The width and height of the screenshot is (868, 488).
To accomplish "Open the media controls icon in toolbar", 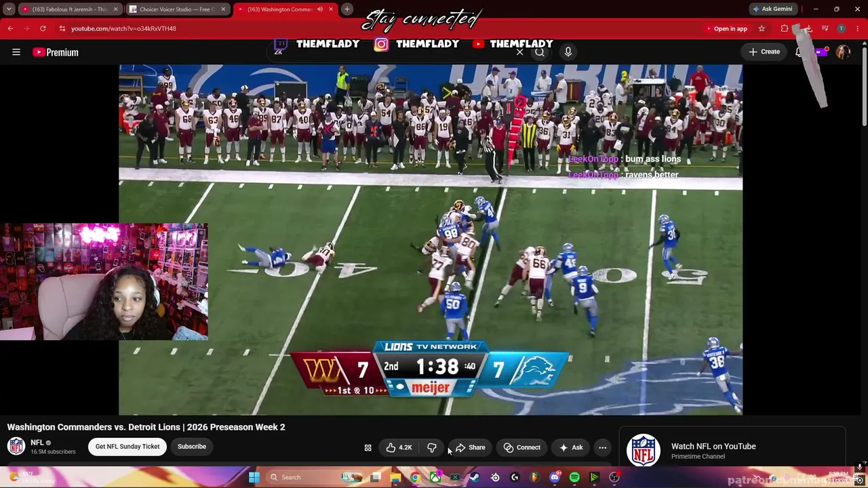I will [x=825, y=28].
